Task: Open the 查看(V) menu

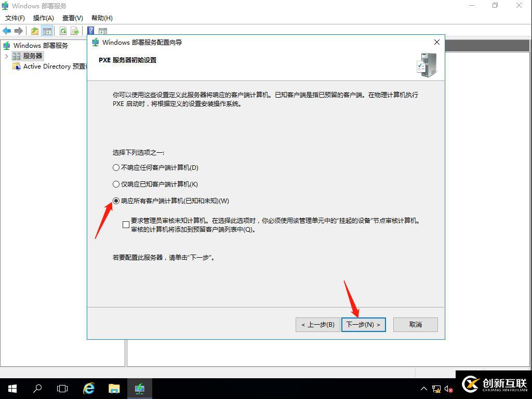Action: point(72,18)
